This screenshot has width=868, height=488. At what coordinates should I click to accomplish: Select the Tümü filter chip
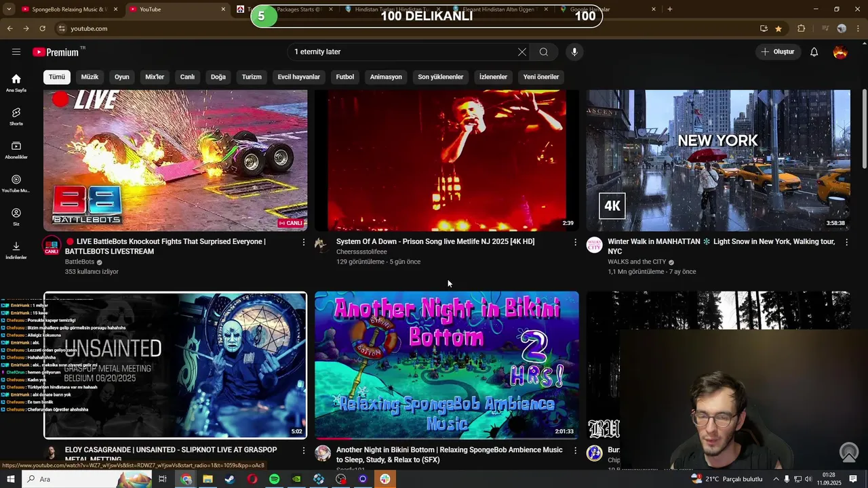[57, 77]
